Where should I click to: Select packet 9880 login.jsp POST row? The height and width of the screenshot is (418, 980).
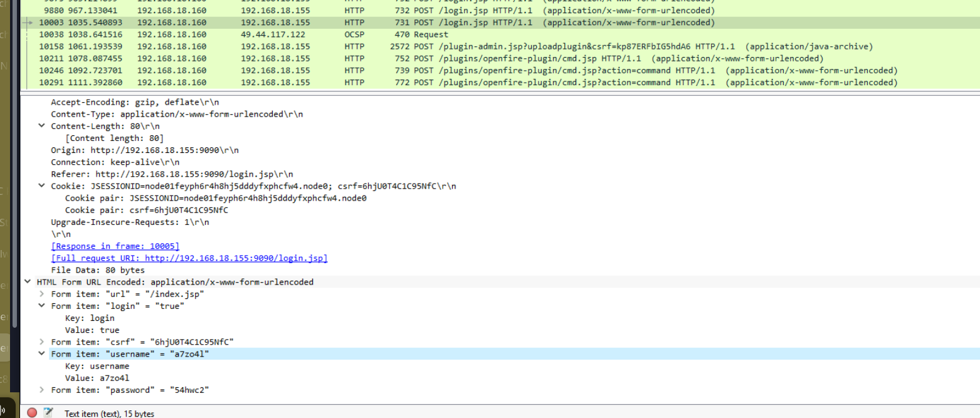pos(439,11)
